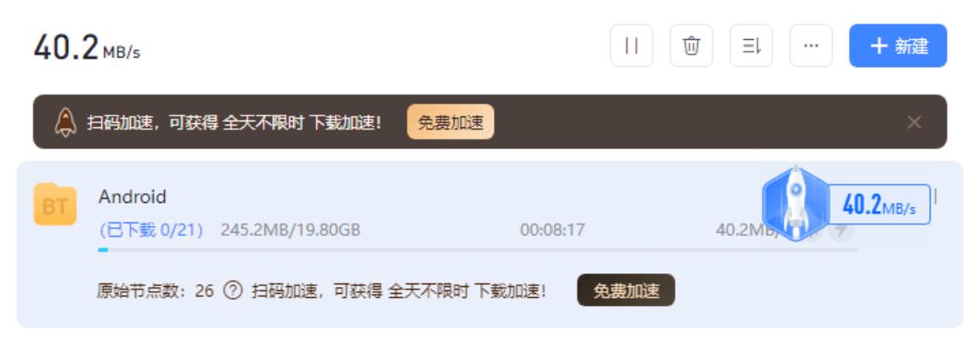Open the three-dot more options menu
This screenshot has width=980, height=343.
pos(811,46)
